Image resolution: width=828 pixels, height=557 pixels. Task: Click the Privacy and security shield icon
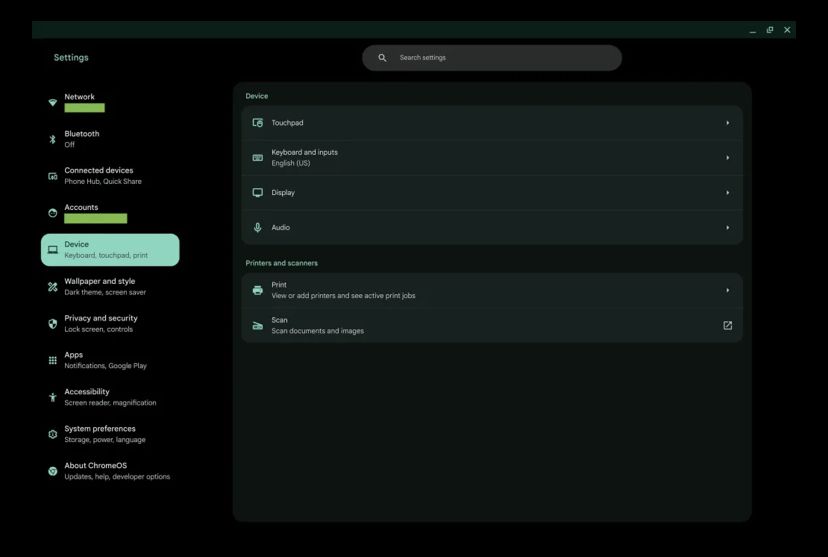53,324
